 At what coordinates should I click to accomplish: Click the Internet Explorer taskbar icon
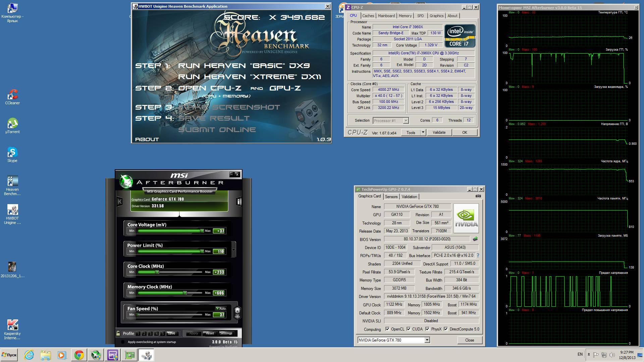tap(29, 355)
